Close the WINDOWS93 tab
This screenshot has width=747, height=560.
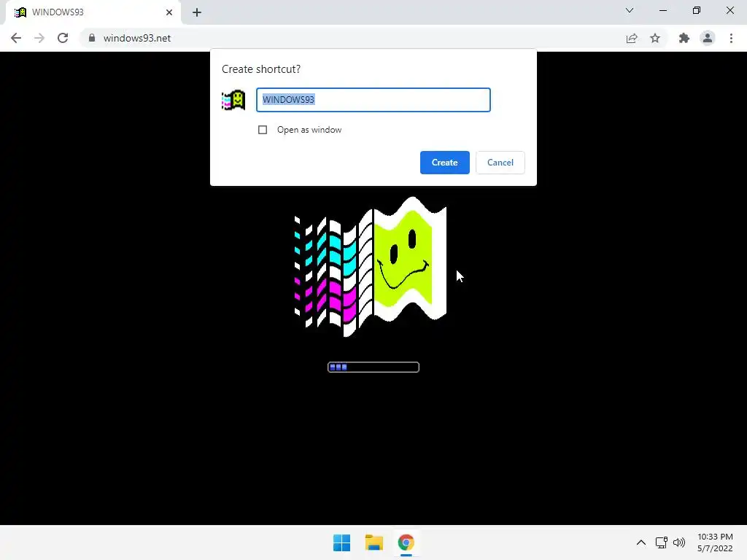tap(169, 12)
